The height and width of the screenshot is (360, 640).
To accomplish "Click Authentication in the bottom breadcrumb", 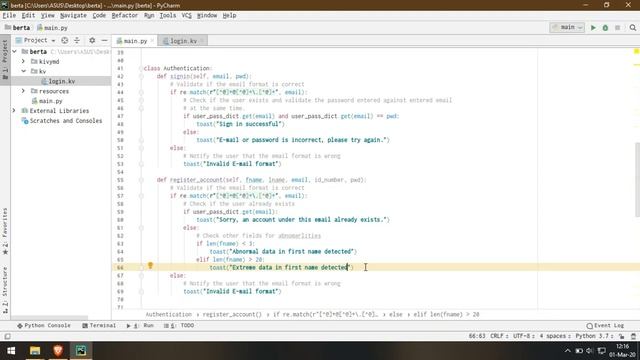I will [x=169, y=315].
